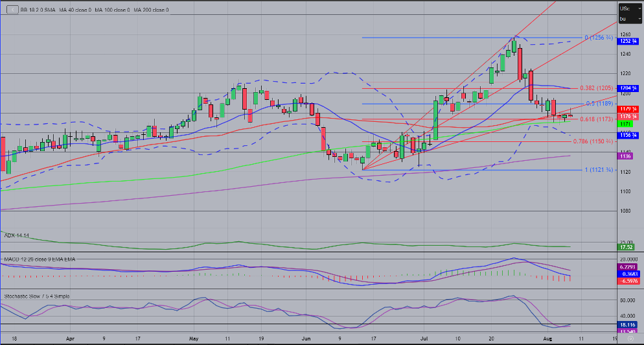Click the ADX 14 14 indicator title
The image size is (644, 345).
[16, 235]
